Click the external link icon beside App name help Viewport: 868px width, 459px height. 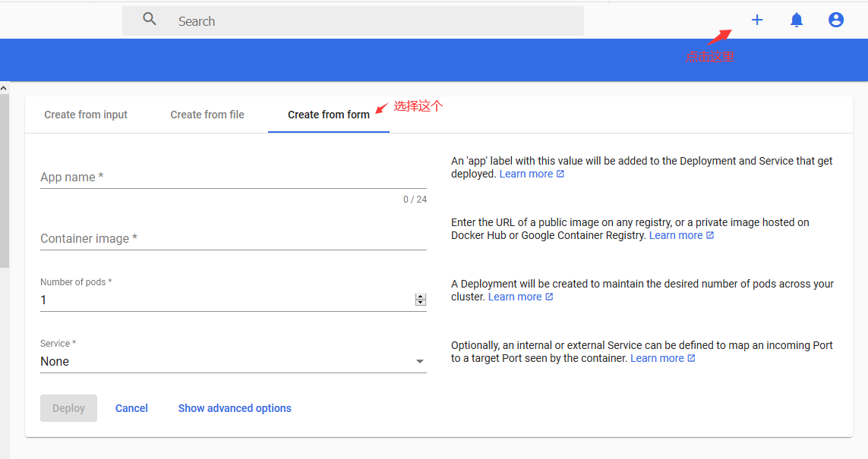click(x=560, y=174)
